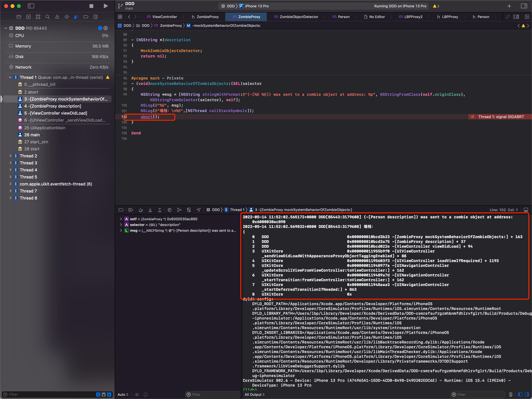Click the Thread 1: signal SIGABRT annotation
Screen dimensions: 532x399
pyautogui.click(x=501, y=117)
